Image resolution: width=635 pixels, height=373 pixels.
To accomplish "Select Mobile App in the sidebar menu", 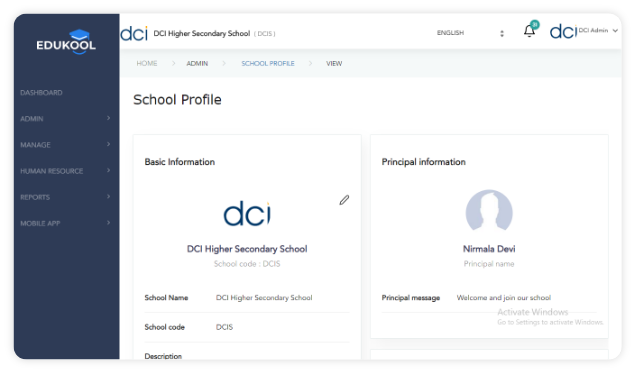I will coord(40,224).
